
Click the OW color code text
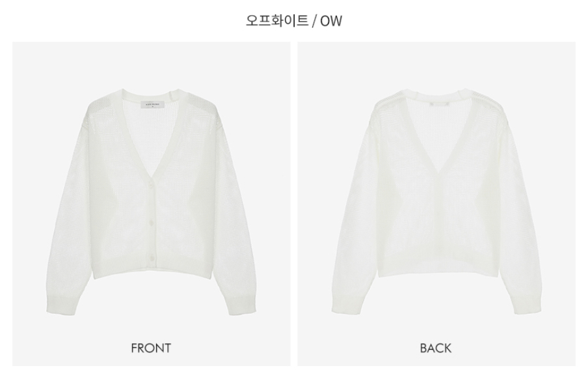pyautogui.click(x=331, y=21)
